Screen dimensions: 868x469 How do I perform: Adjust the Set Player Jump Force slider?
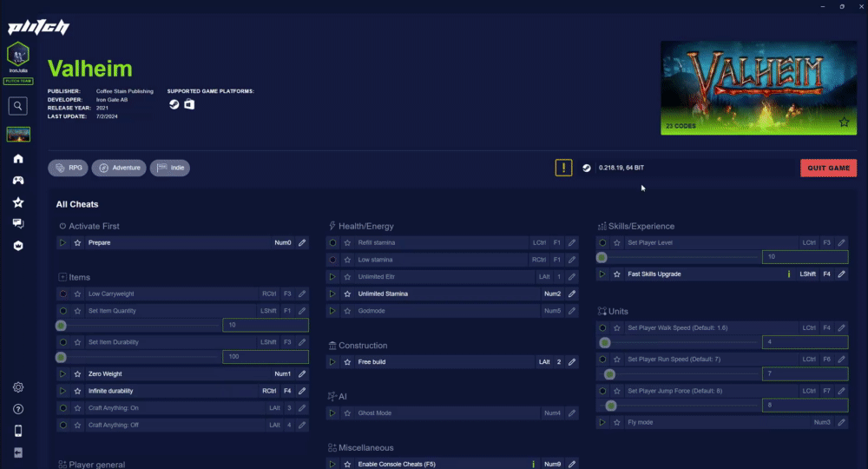611,406
